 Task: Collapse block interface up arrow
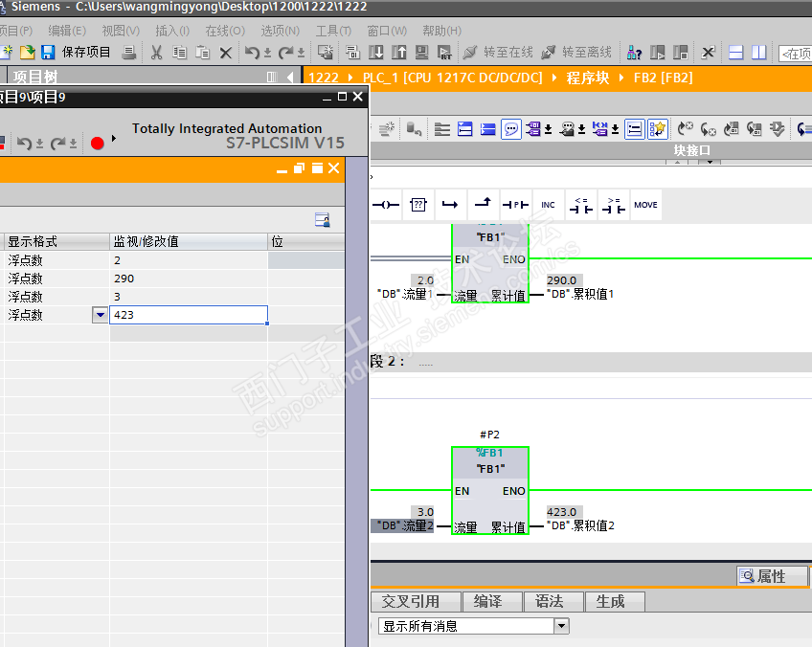tap(677, 163)
